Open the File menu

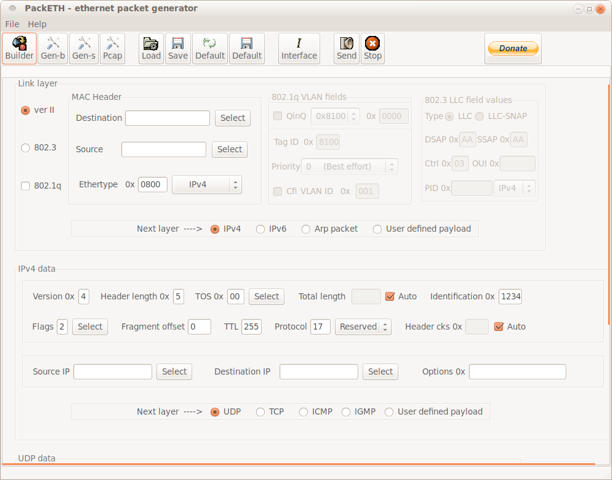tap(12, 24)
